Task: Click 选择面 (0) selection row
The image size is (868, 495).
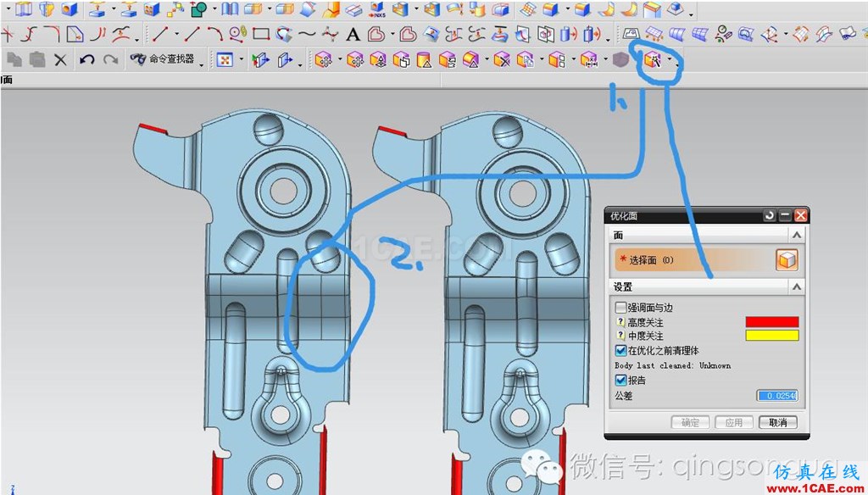Action: point(707,260)
